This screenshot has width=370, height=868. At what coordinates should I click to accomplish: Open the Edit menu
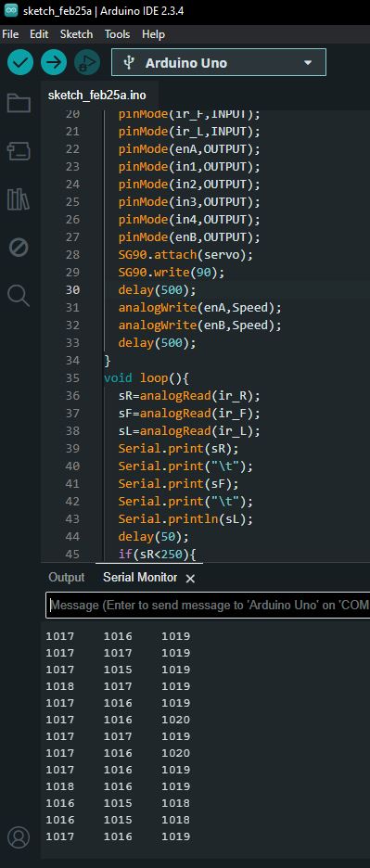[x=39, y=34]
